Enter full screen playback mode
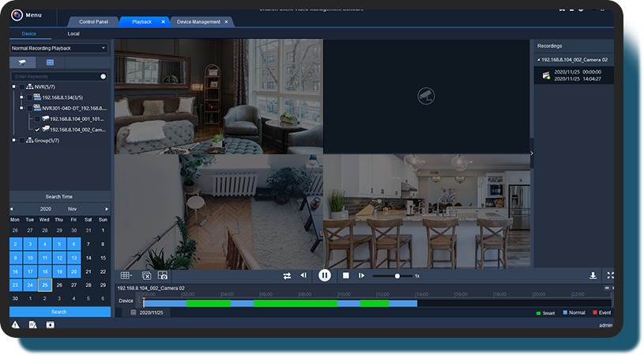 [610, 275]
